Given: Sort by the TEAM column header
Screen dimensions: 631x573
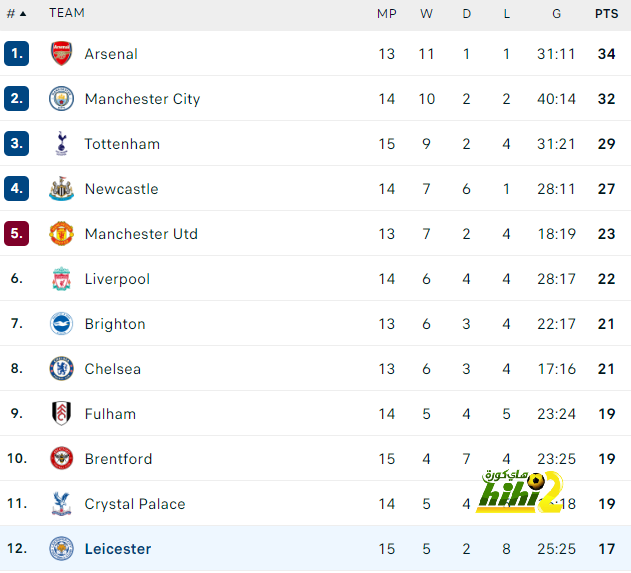Looking at the screenshot, I should pos(67,14).
